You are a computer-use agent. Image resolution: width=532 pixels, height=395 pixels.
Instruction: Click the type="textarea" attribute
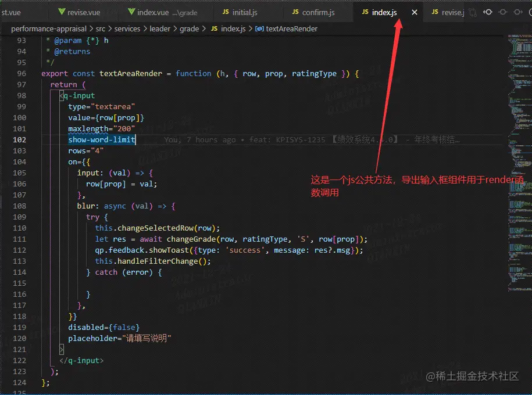101,106
